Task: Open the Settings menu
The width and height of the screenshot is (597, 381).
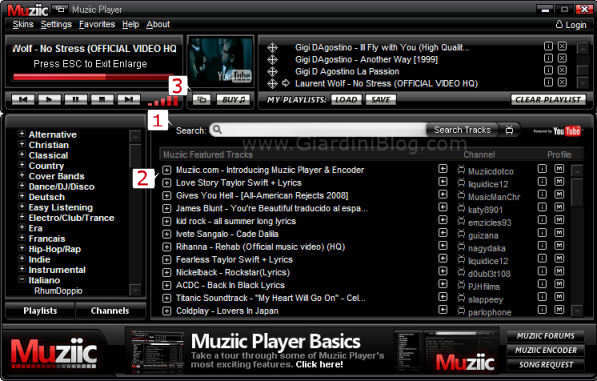Action: [x=56, y=24]
